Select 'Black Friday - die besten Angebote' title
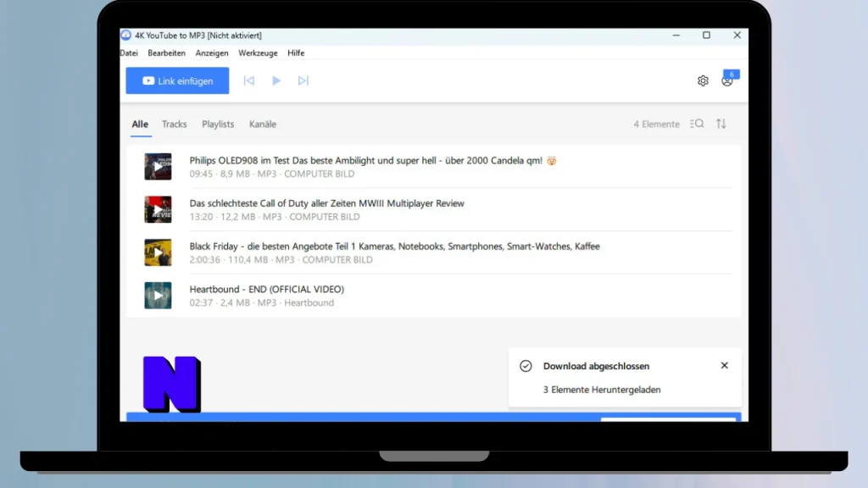 pyautogui.click(x=395, y=247)
